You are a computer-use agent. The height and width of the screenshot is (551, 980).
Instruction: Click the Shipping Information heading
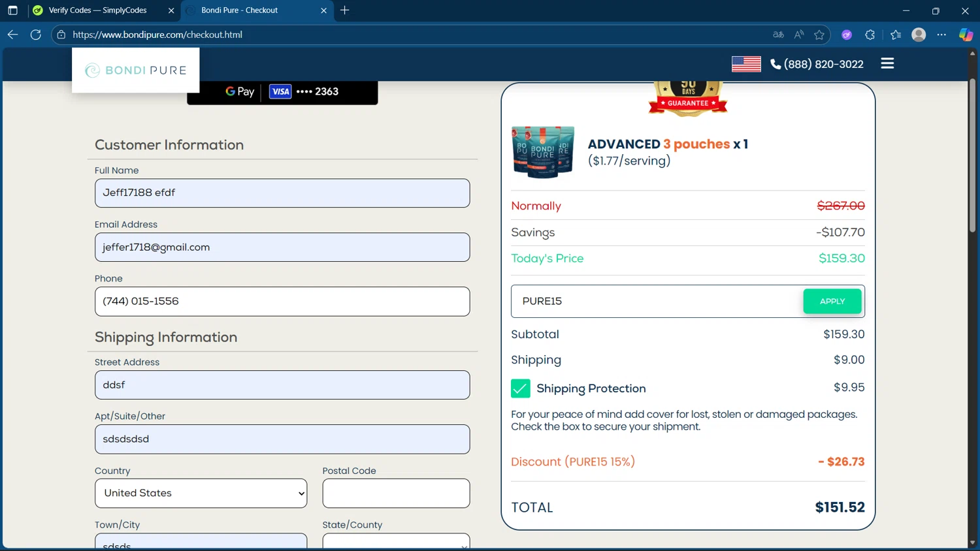coord(166,338)
